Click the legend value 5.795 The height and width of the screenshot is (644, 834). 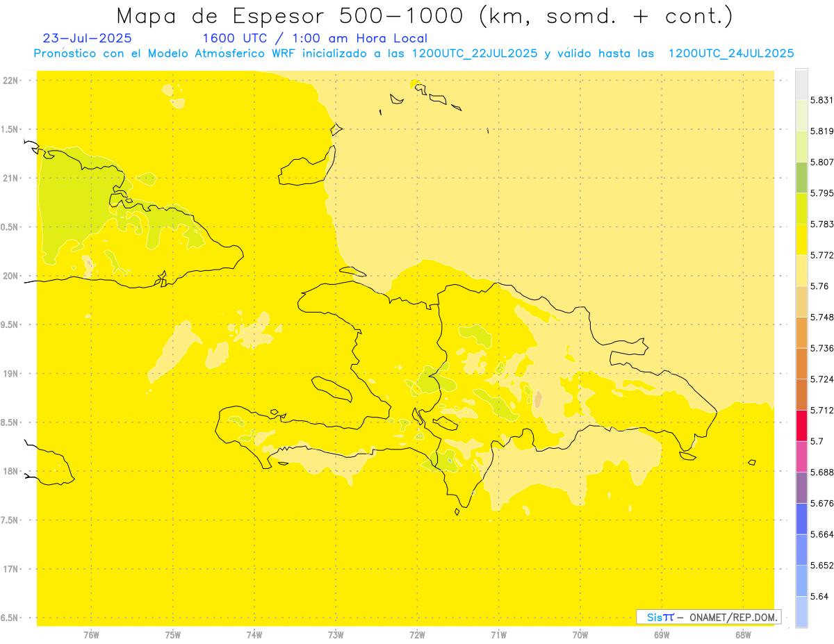822,193
